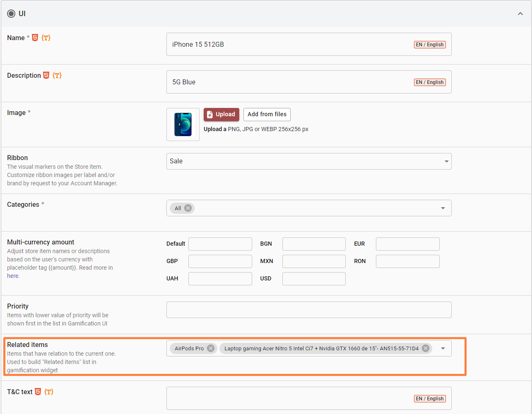
Task: Click the HTML5 icon next to Name
Action: tap(35, 38)
